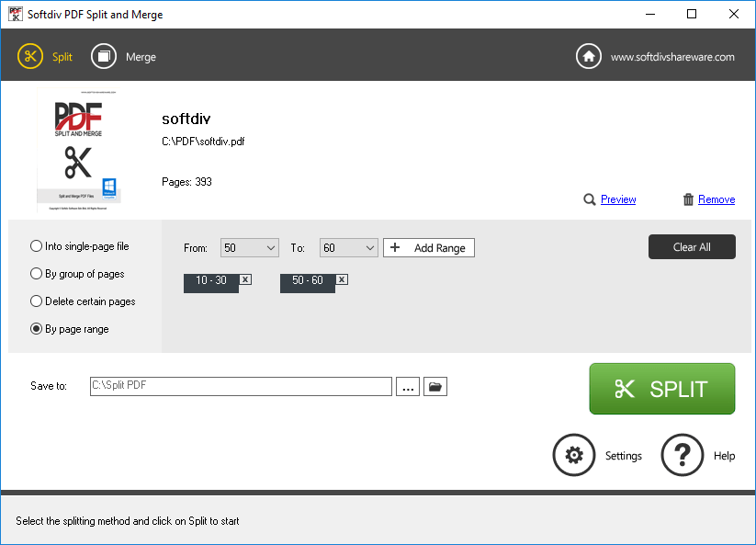The width and height of the screenshot is (756, 545).
Task: Select Into single-page file option
Action: (x=37, y=246)
